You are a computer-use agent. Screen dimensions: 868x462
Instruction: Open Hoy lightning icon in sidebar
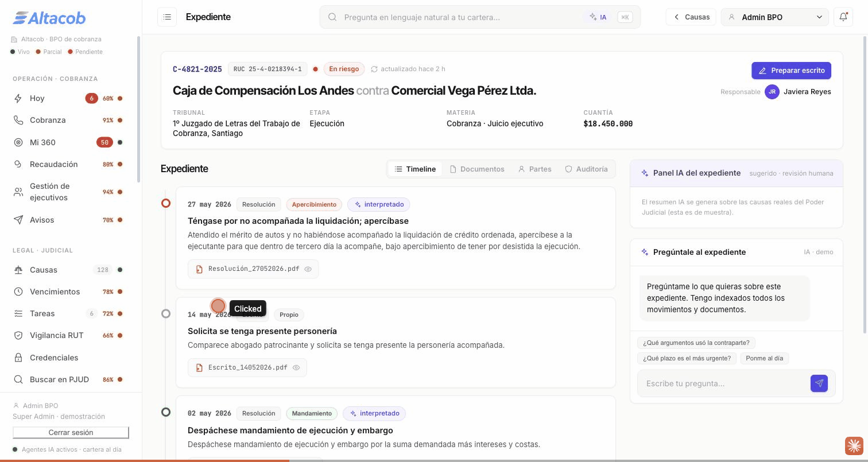(x=18, y=98)
